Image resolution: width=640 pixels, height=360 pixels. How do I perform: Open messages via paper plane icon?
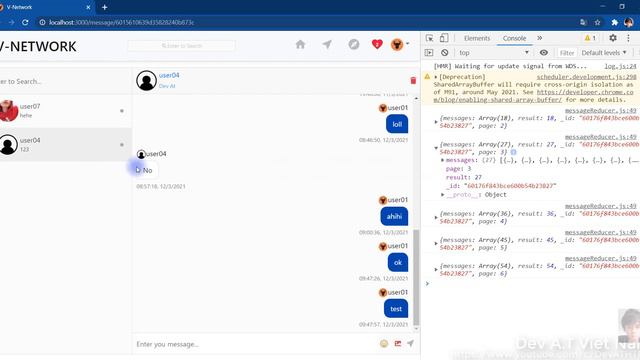(327, 44)
